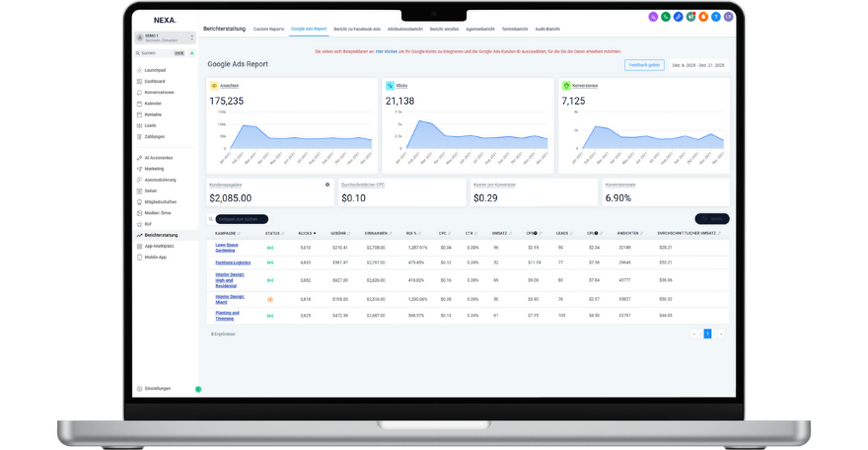Open the Attributionsbericht tab

[405, 29]
